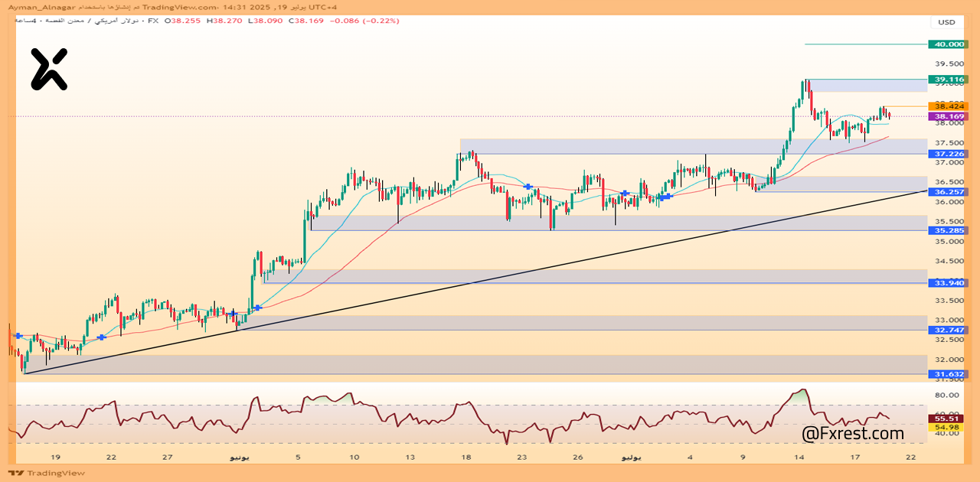Click the 35.000 price axis value
Viewport: 980px width, 482px height.
(948, 242)
